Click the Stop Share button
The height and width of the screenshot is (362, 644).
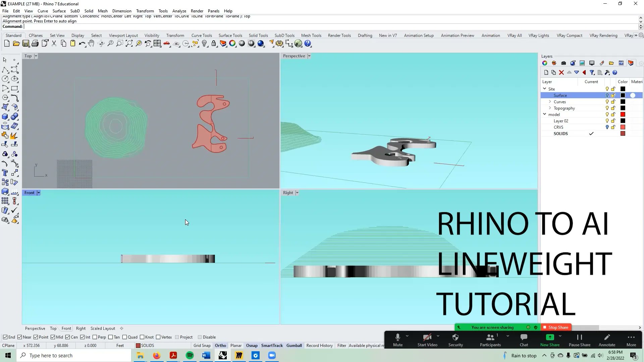pyautogui.click(x=556, y=327)
